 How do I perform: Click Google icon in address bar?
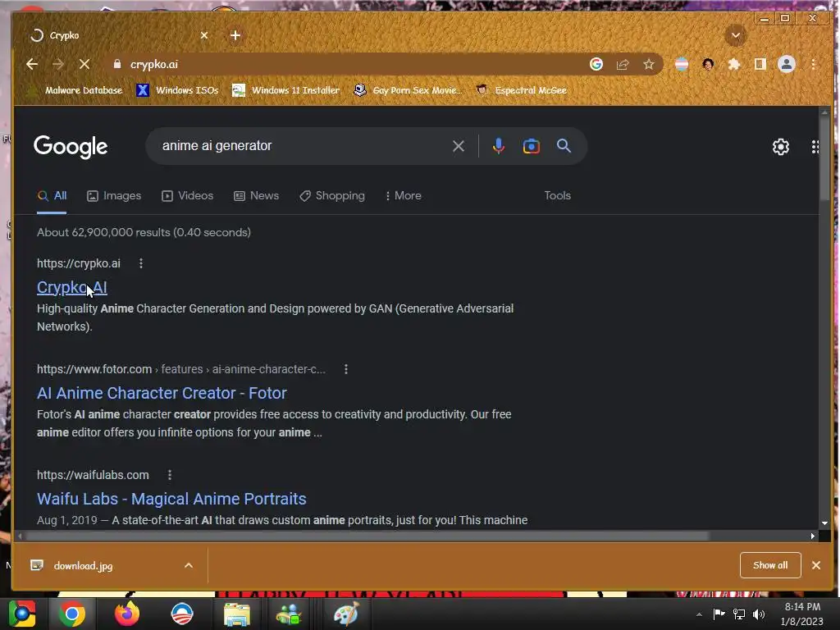(596, 64)
